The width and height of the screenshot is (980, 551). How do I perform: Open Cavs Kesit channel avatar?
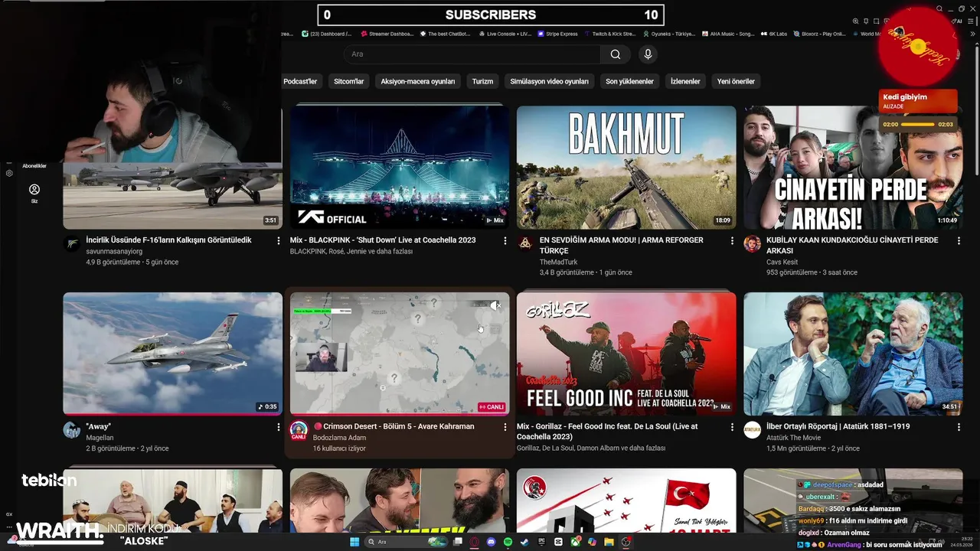(x=752, y=244)
